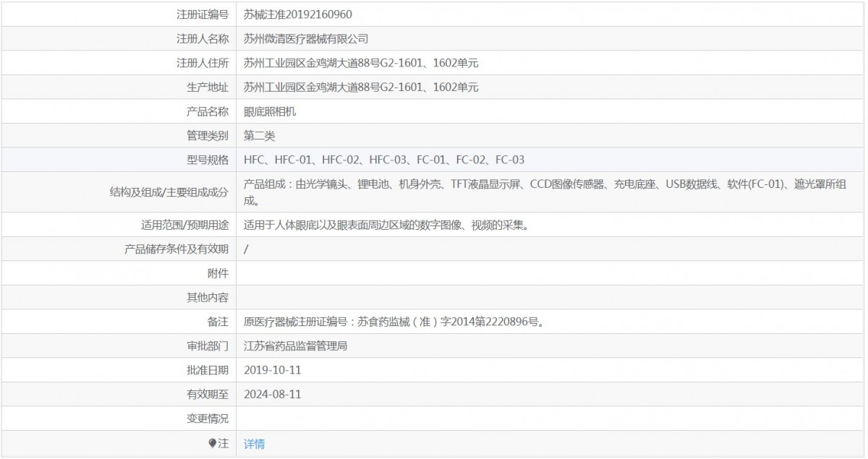This screenshot has height=459, width=868.
Task: Select approval date 2019-10-11
Action: 273,369
